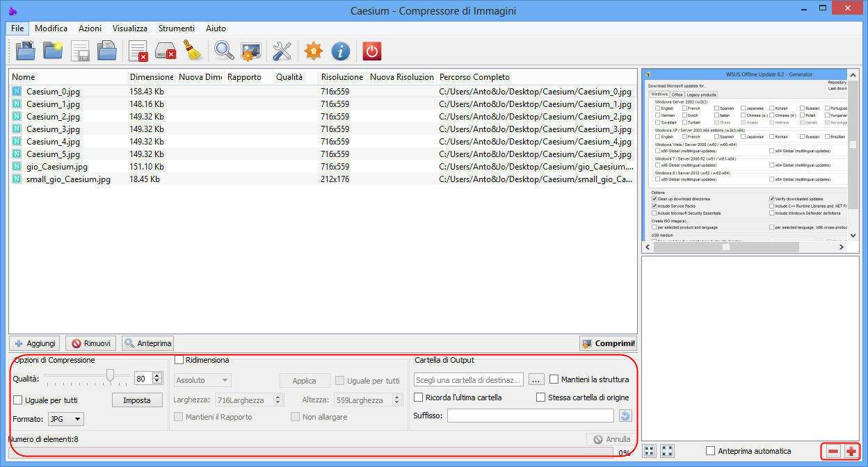Click the Comprimi! button

tap(608, 343)
